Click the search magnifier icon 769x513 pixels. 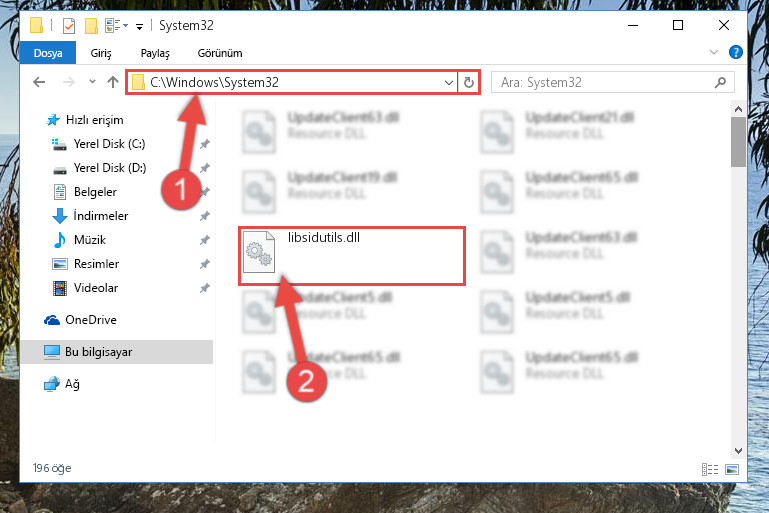(x=720, y=82)
